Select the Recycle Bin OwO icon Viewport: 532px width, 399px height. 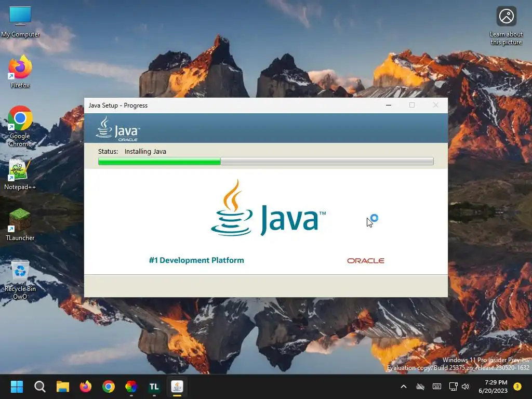20,280
